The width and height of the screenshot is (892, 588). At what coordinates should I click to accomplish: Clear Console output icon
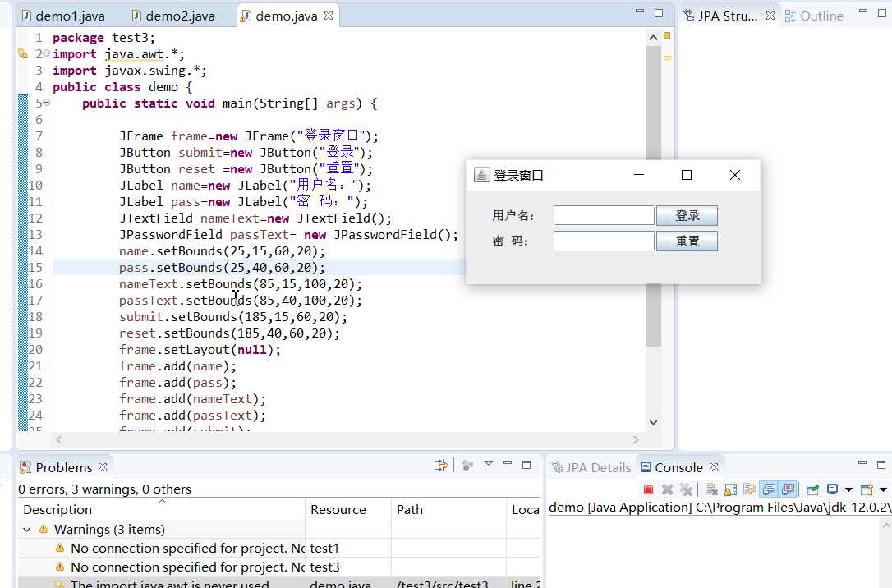tap(711, 489)
